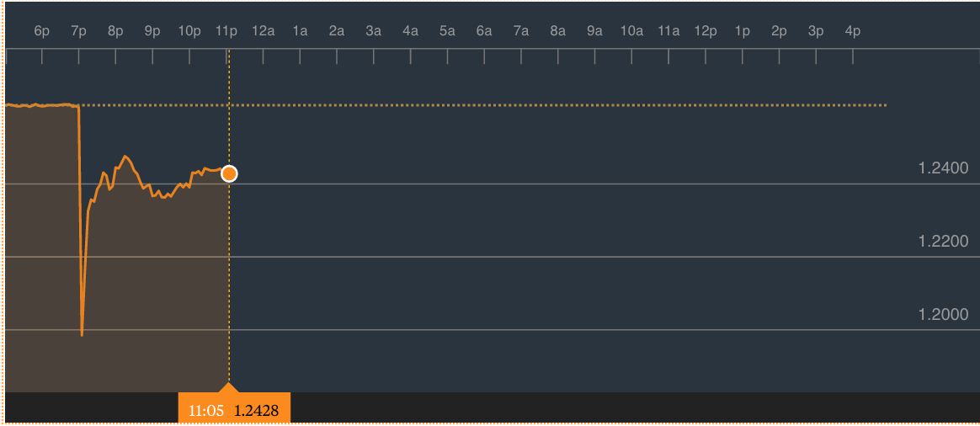The height and width of the screenshot is (426, 980).
Task: Click the lowest point of the price drop
Action: click(x=82, y=334)
